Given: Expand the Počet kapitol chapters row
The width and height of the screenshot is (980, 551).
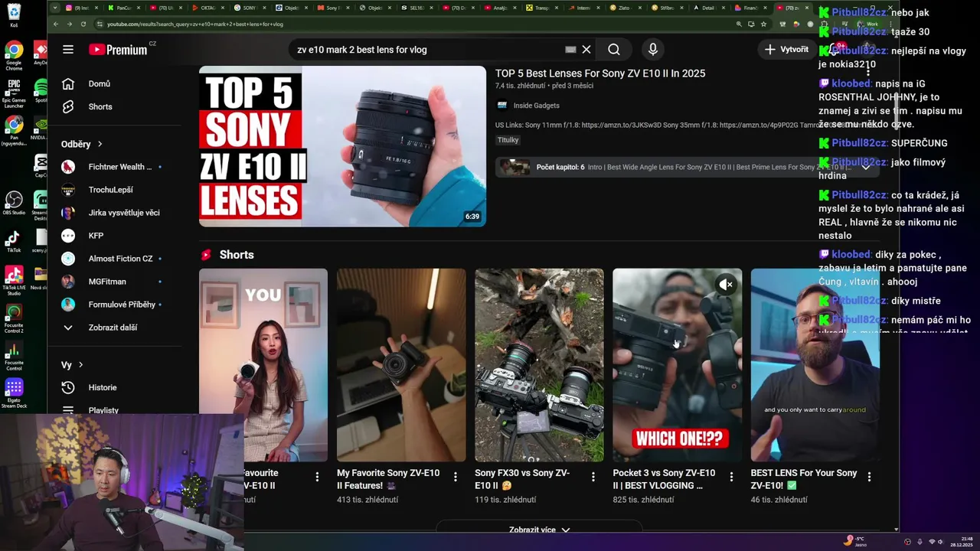Looking at the screenshot, I should [687, 167].
